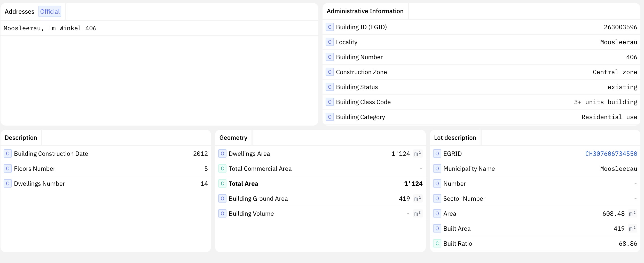Click the m³ unit on Building Volume
Image resolution: width=644 pixels, height=263 pixels.
[418, 214]
